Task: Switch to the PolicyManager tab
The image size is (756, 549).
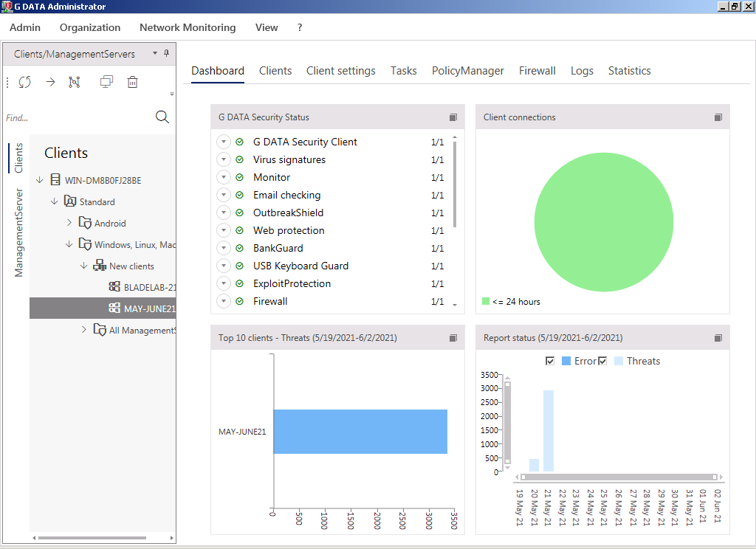Action: pos(467,71)
